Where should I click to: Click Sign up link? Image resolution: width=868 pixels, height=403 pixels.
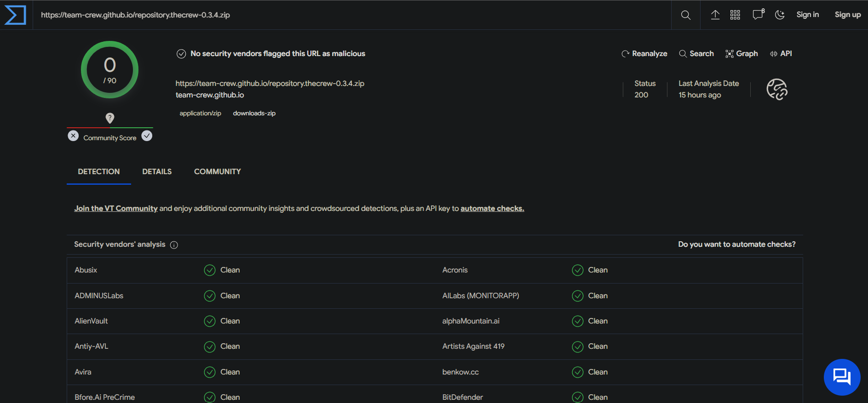848,15
